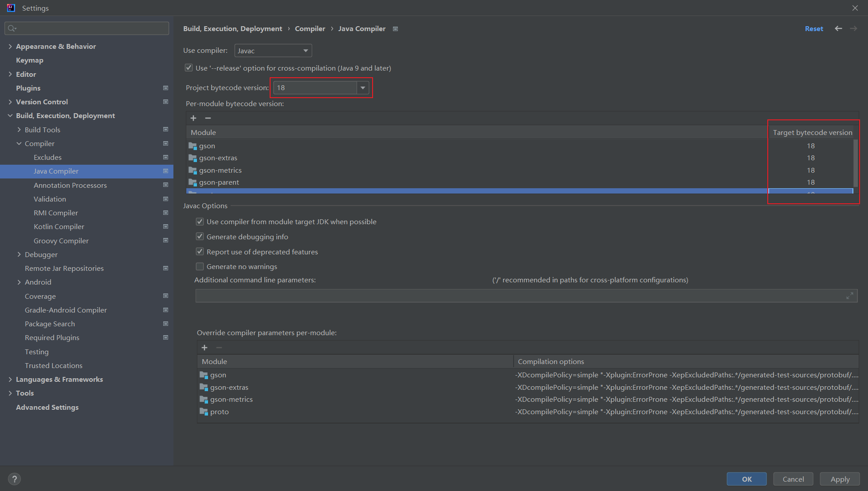Click plus icon in Override compiler parameters table
868x491 pixels.
click(204, 348)
